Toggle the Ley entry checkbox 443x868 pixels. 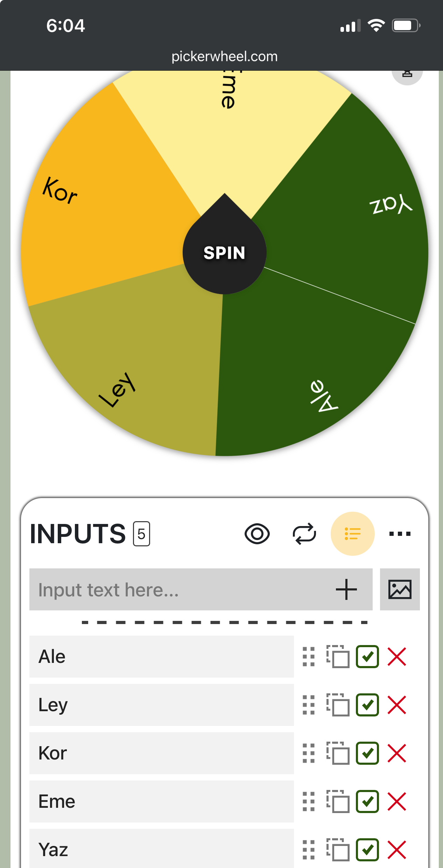click(x=367, y=705)
